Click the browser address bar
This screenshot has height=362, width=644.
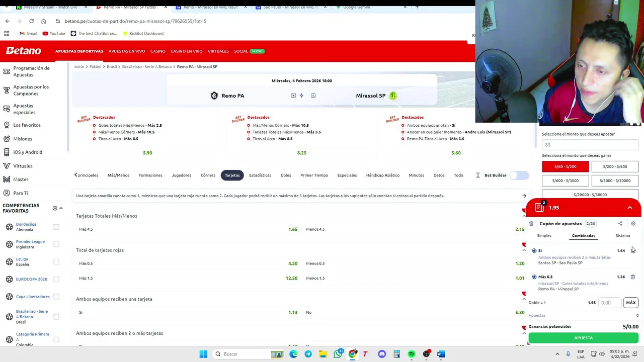click(x=262, y=21)
